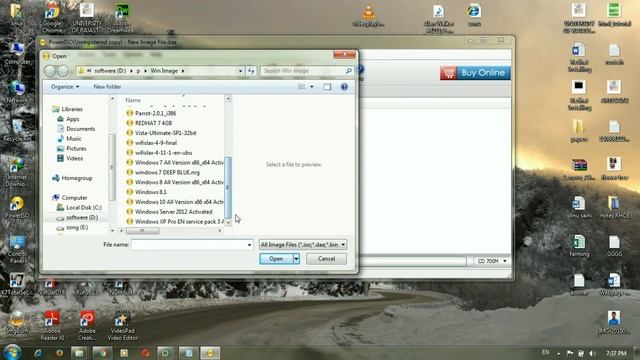640x360 pixels.
Task: Click the 'Win Image' breadcrumb segment
Action: pos(164,71)
